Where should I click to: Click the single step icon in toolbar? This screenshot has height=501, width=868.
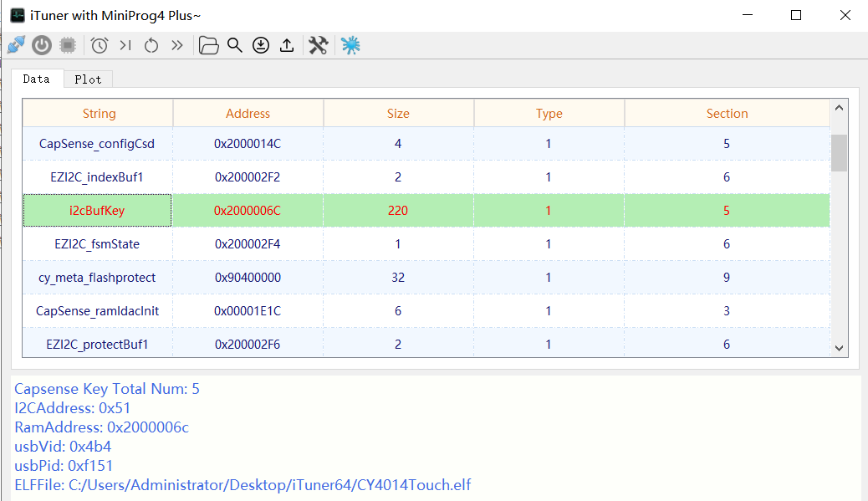(125, 45)
